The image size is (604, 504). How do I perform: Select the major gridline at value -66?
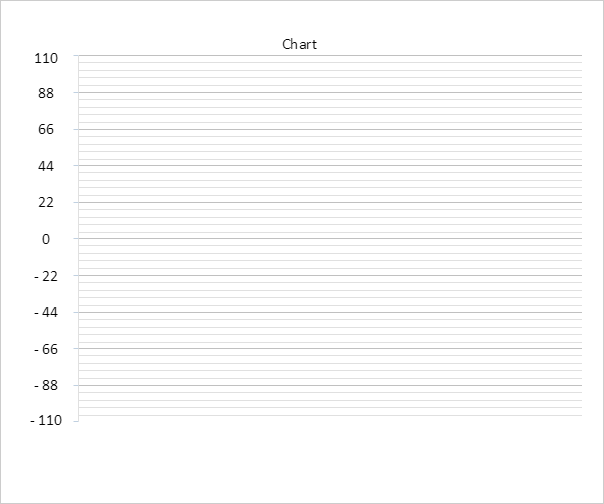click(x=330, y=348)
